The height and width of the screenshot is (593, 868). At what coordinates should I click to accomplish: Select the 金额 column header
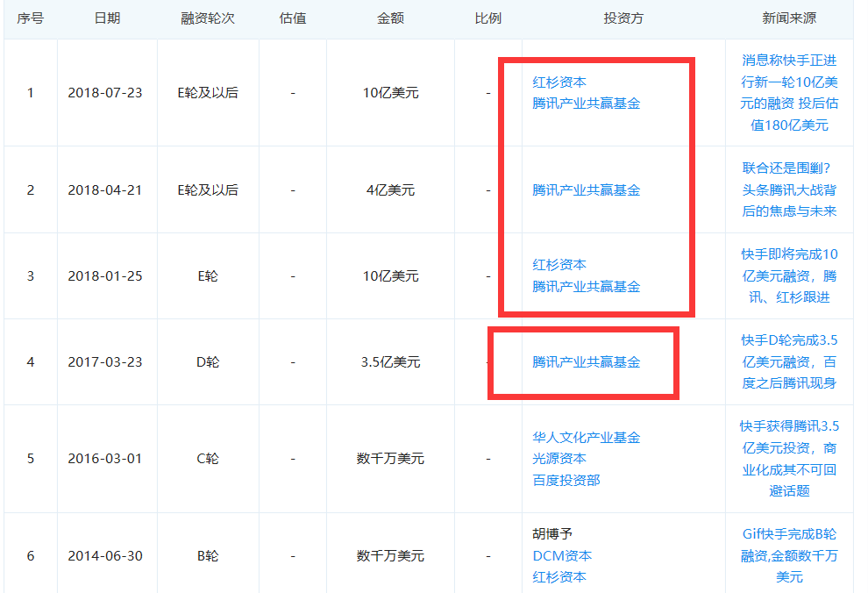tap(390, 18)
